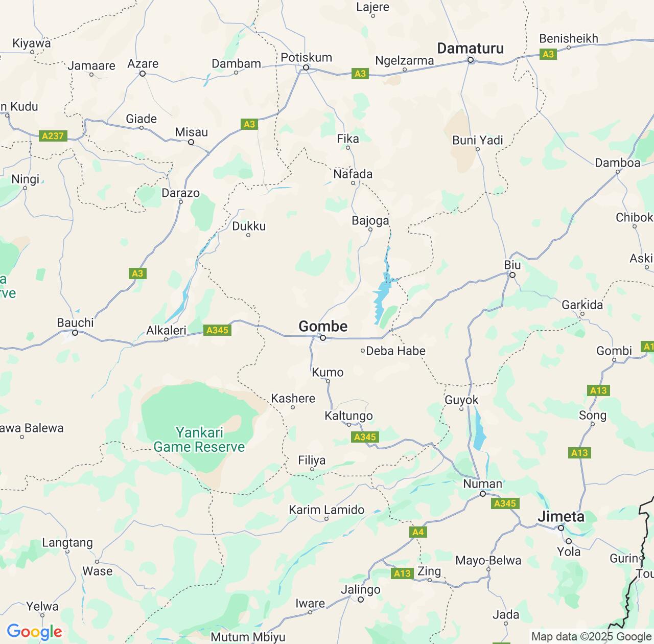Image resolution: width=654 pixels, height=644 pixels.
Task: Click the Jalingo city marker
Action: [x=361, y=600]
